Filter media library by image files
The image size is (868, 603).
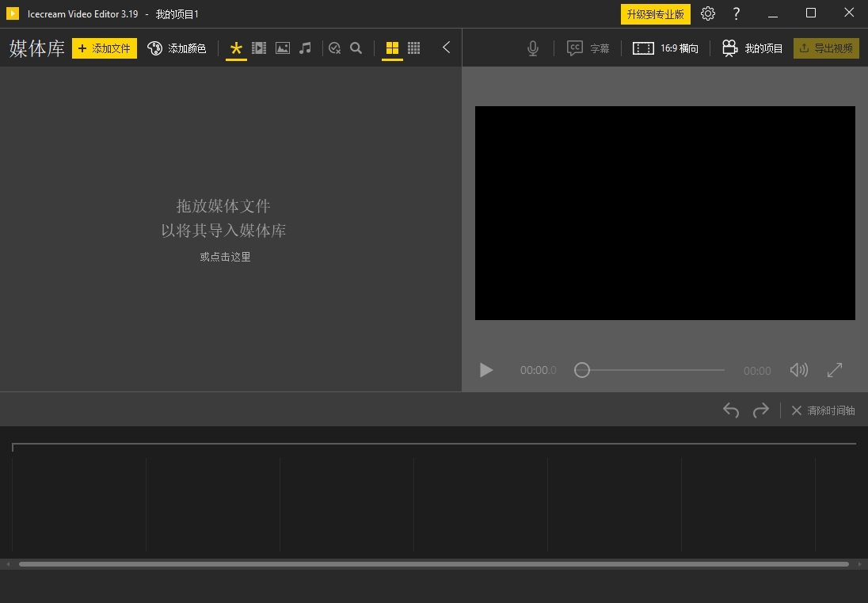(282, 48)
